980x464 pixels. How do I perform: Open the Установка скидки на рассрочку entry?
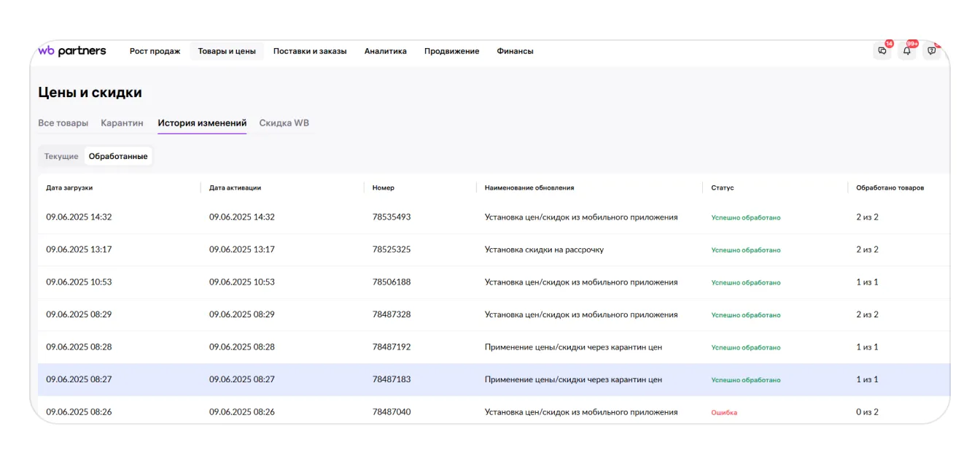[544, 250]
